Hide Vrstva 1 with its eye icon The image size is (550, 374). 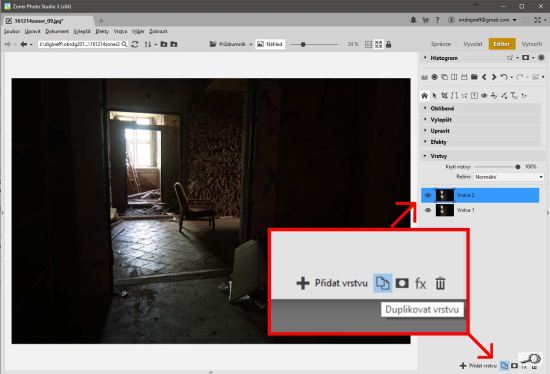point(428,210)
